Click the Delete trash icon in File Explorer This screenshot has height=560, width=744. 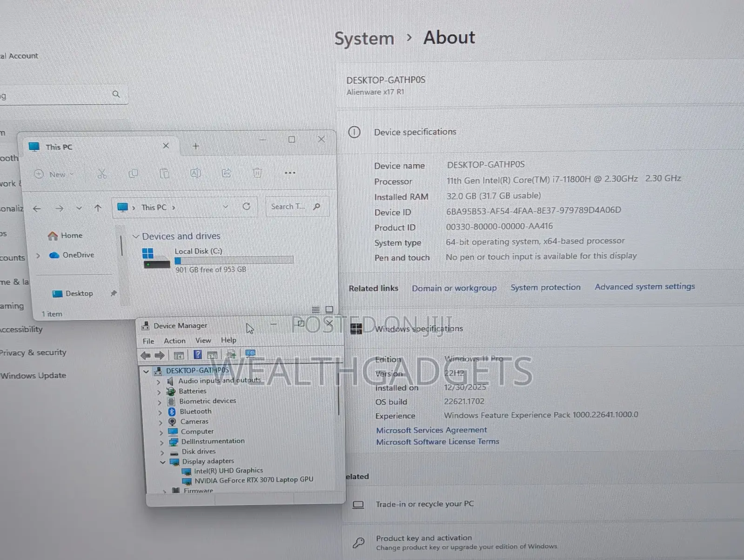pos(257,173)
